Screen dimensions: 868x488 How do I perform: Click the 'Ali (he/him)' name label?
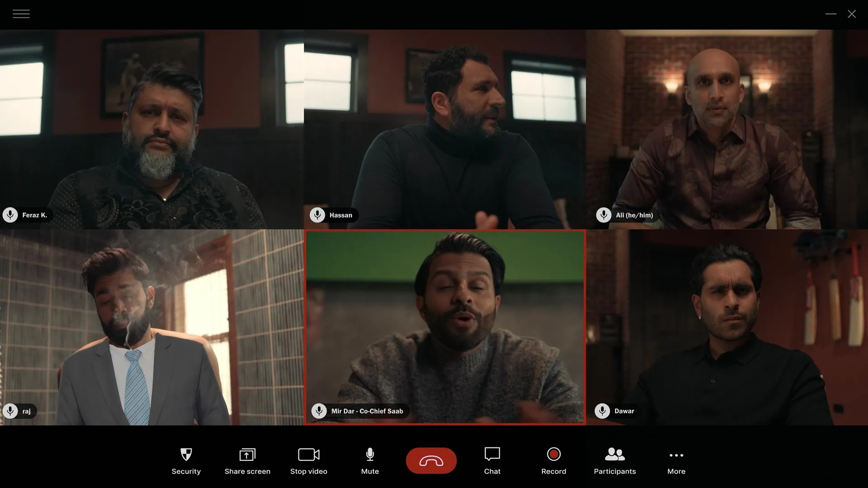(634, 215)
